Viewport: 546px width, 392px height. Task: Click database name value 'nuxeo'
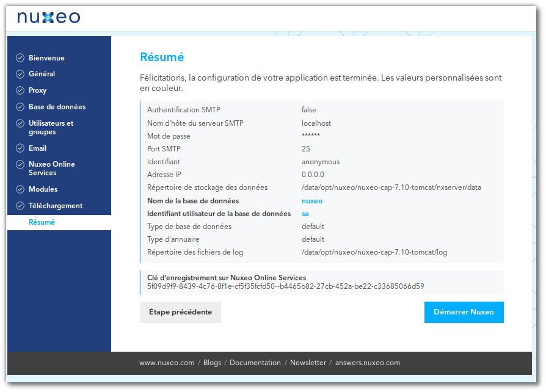point(312,201)
